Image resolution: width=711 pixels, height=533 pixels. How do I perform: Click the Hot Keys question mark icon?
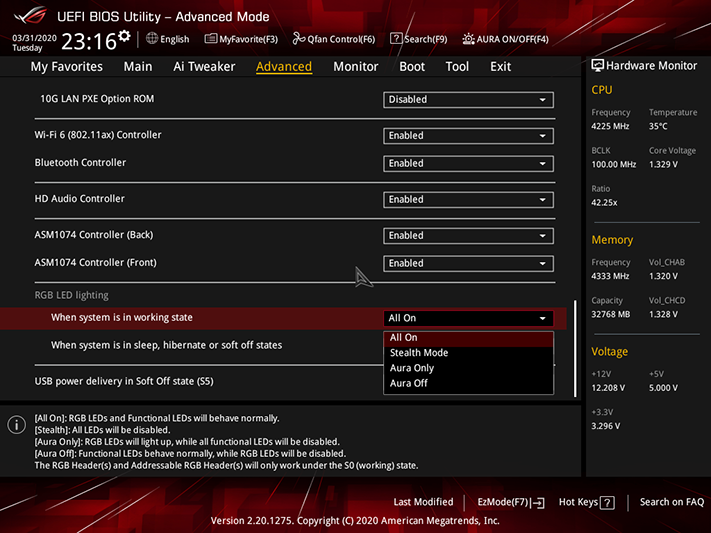(x=607, y=503)
